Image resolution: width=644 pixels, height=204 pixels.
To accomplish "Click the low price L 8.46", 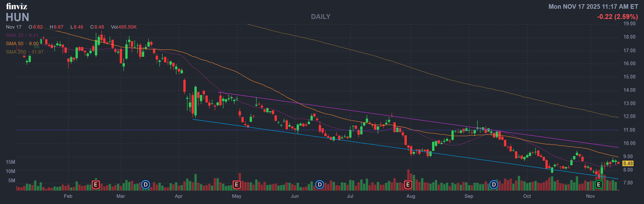I will click(77, 27).
